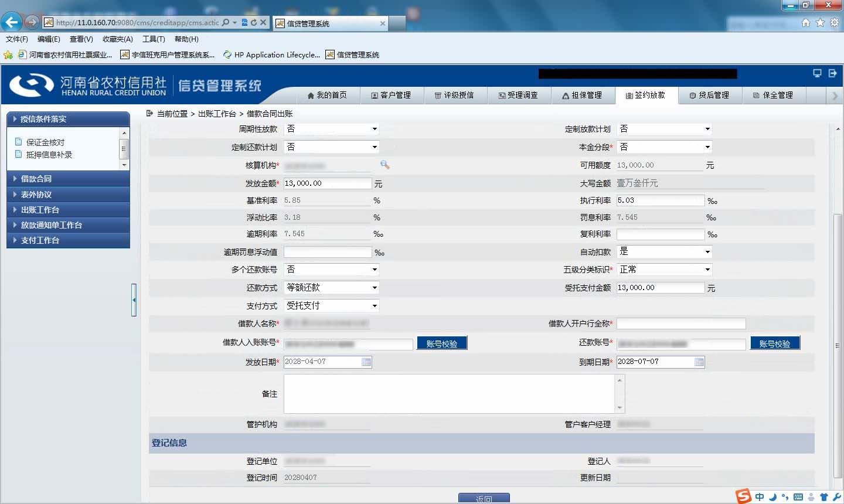Open the 客户管理 navigation tab
Viewport: 844px width, 504px height.
point(391,96)
